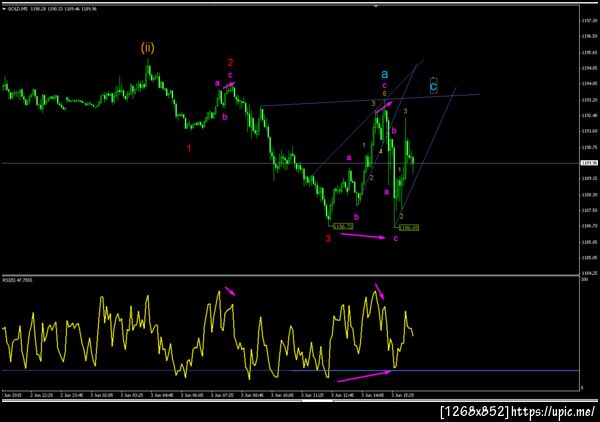Click the '3 Jun 06:05' time axis label
600x422 pixels.
coord(192,395)
